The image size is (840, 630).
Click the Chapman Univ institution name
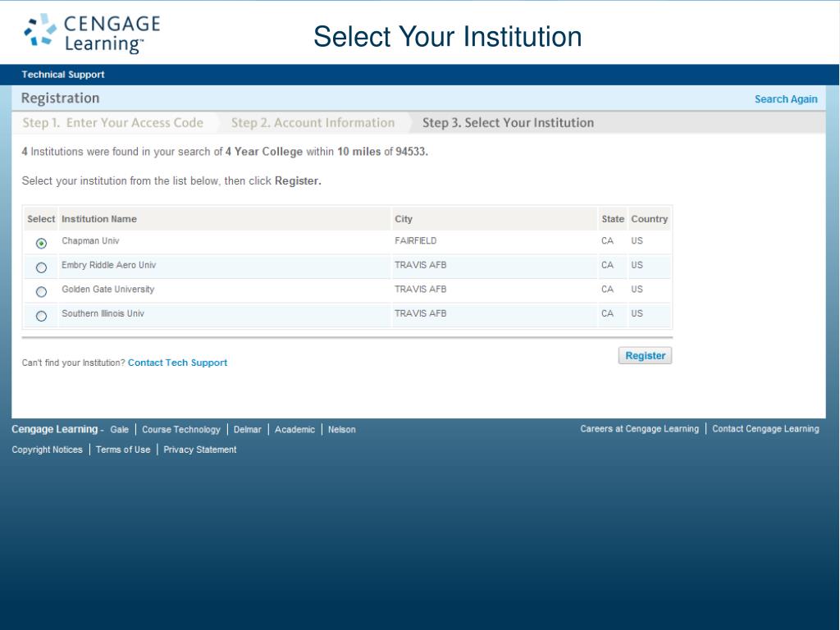pyautogui.click(x=90, y=240)
